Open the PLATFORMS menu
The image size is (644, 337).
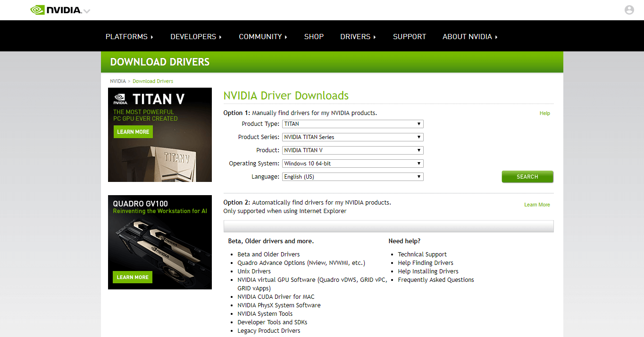click(x=129, y=36)
